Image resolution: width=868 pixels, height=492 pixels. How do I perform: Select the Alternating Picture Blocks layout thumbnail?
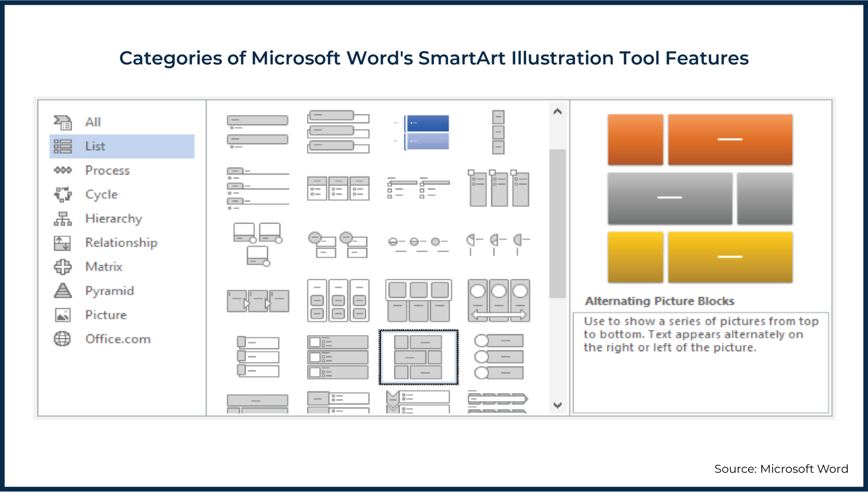pos(419,357)
